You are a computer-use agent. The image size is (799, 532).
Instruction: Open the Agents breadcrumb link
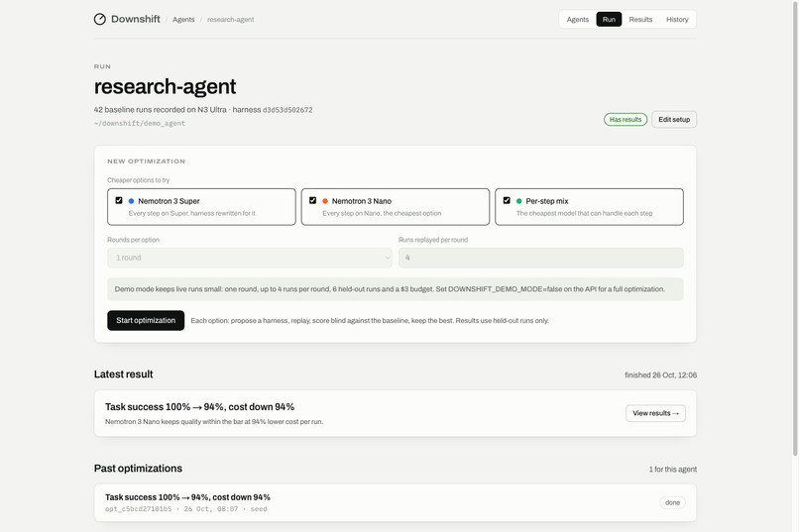(x=183, y=20)
